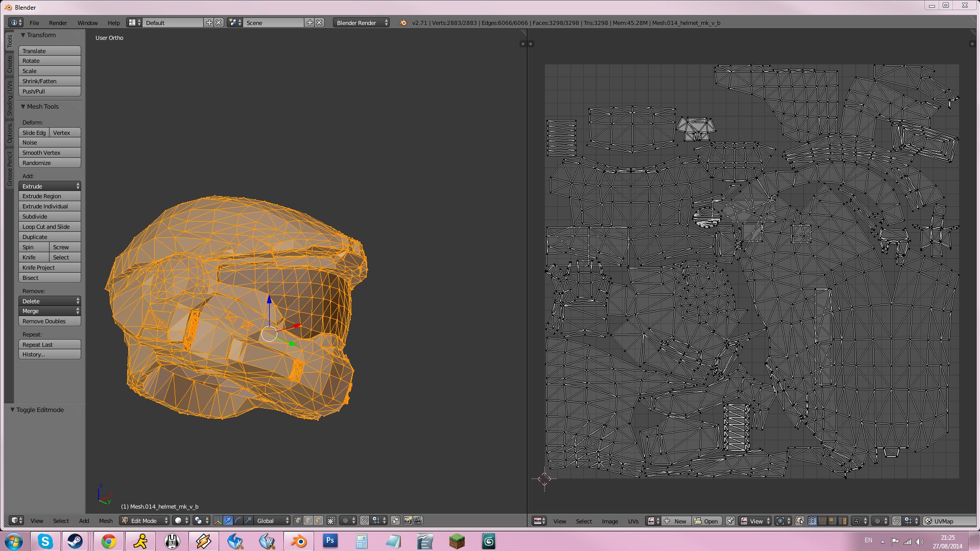Pin the image in UV editor
The height and width of the screenshot is (551, 980).
tap(730, 521)
